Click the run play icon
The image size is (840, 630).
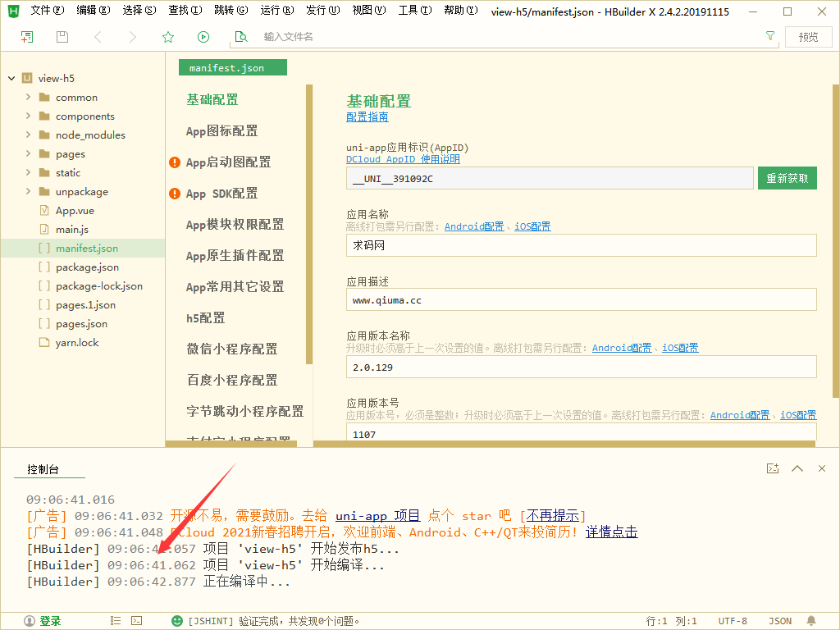(x=203, y=36)
